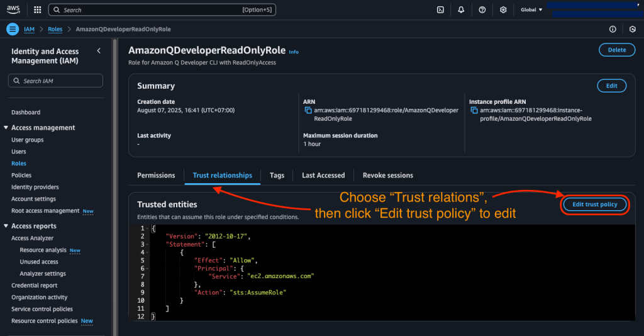Open Users in the sidebar
This screenshot has height=336, width=644.
click(19, 152)
